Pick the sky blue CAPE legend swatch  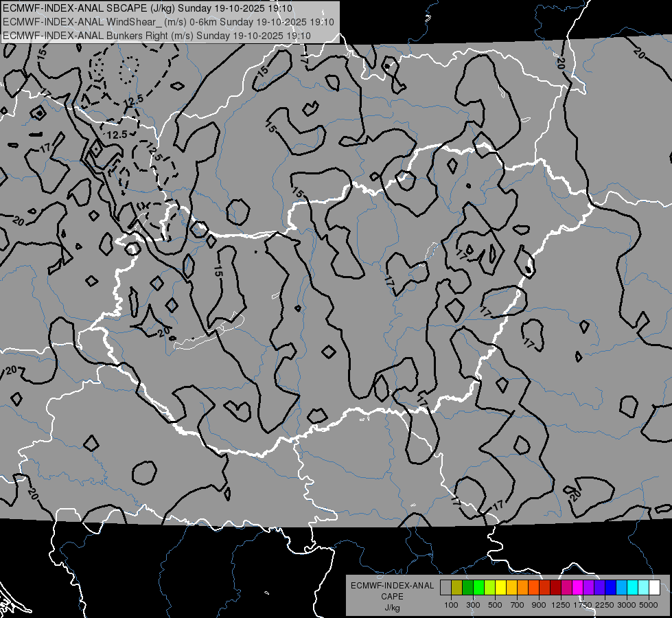[x=621, y=588]
